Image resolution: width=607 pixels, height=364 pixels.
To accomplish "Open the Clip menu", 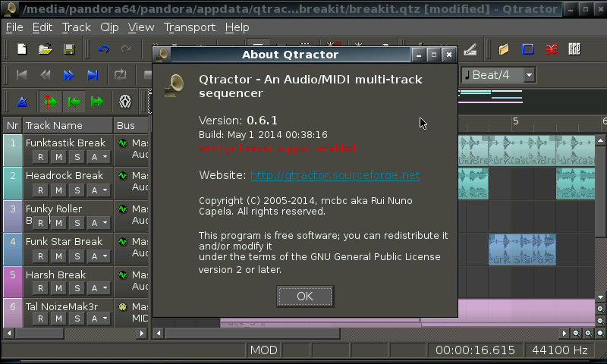I will pyautogui.click(x=109, y=27).
